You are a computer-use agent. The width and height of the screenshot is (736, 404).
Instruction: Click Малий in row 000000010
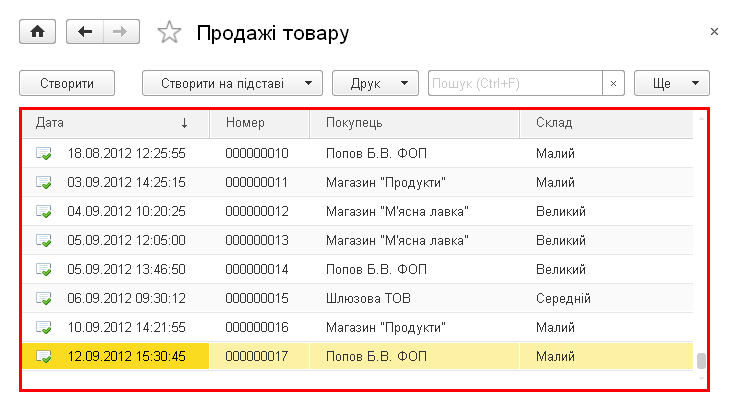[x=555, y=153]
